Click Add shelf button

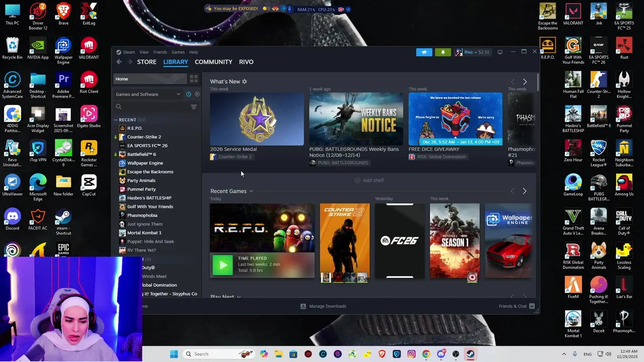[x=369, y=180]
